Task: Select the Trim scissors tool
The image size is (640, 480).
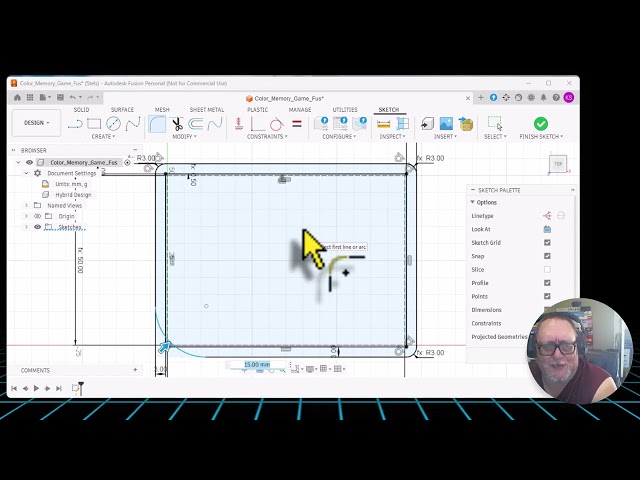Action: click(x=177, y=124)
